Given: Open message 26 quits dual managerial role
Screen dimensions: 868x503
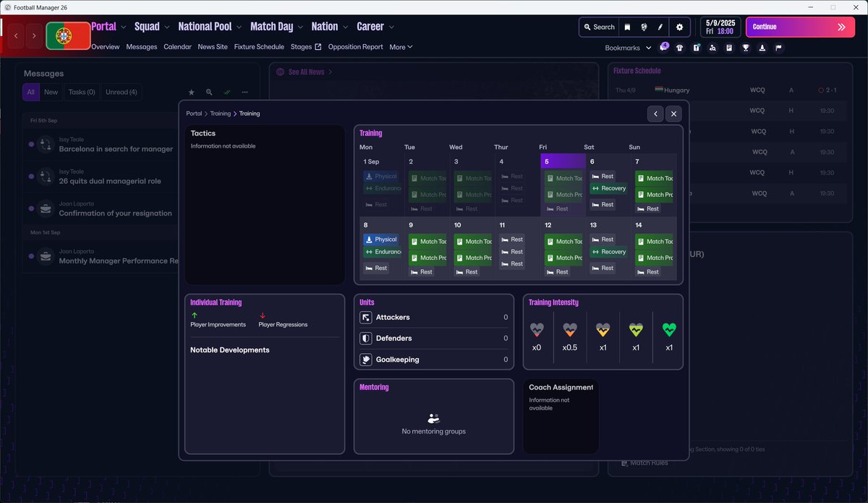Looking at the screenshot, I should coord(110,181).
